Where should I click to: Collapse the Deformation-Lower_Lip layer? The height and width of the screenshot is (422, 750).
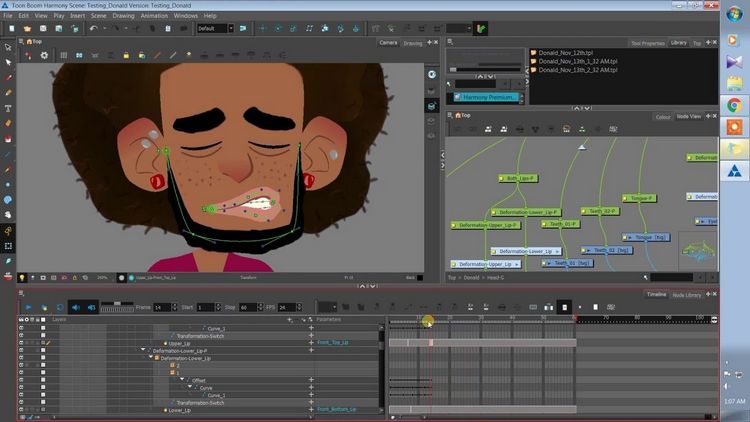pos(151,357)
